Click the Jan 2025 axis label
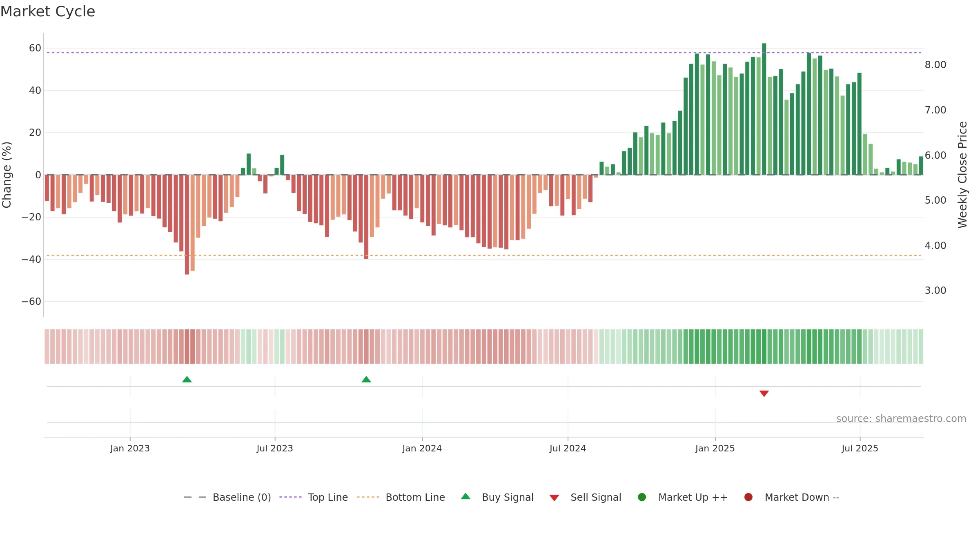This screenshot has width=980, height=551. click(715, 448)
